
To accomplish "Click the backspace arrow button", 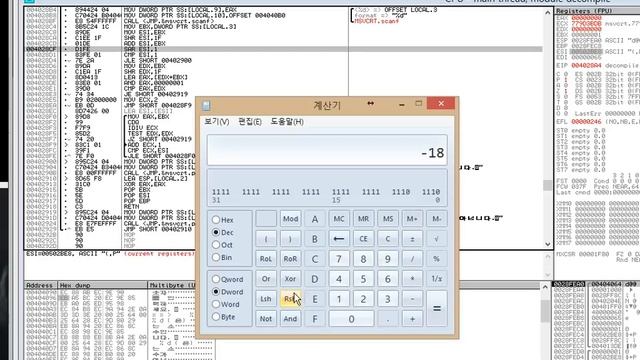I will click(339, 239).
